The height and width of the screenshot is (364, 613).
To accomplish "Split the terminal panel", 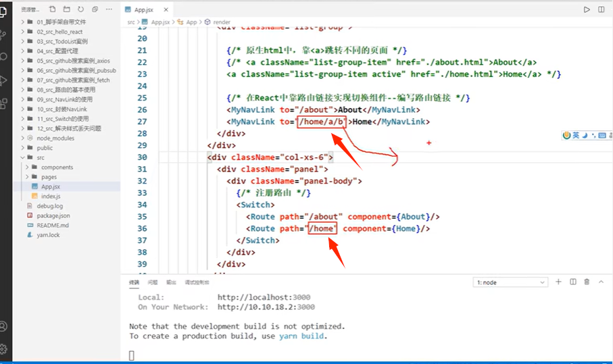I will click(572, 282).
